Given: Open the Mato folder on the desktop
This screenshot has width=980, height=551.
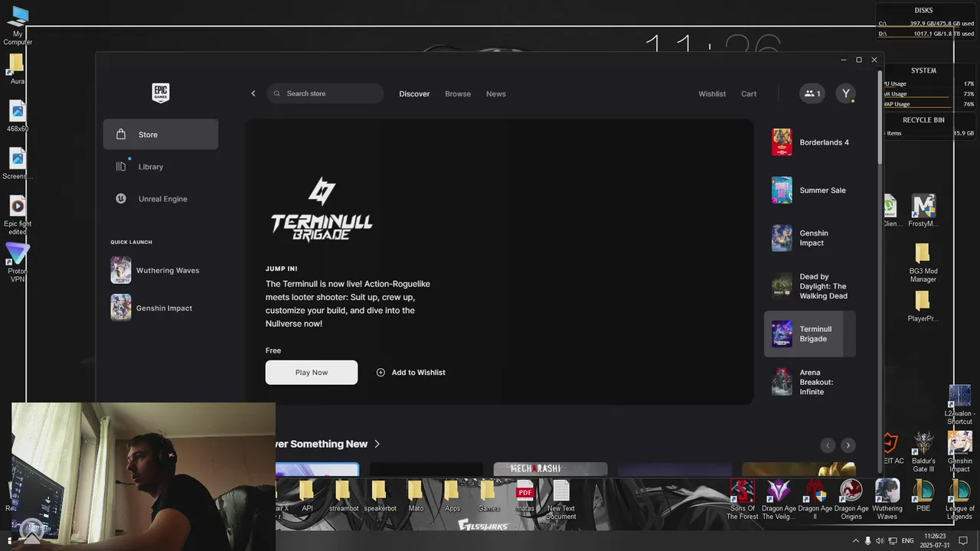Looking at the screenshot, I should coord(416,496).
